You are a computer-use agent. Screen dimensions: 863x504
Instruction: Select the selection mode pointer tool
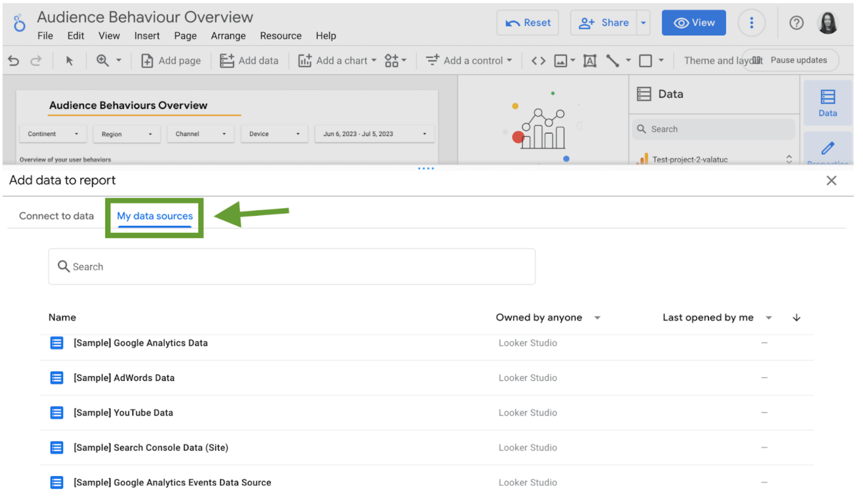click(x=69, y=60)
